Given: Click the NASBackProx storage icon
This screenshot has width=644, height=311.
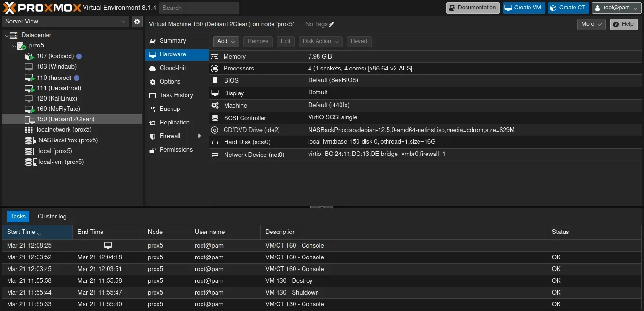Looking at the screenshot, I should pos(29,140).
